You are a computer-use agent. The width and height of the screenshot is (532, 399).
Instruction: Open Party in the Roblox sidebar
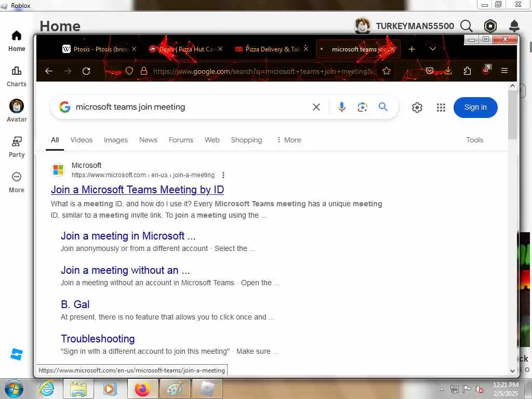coord(17,147)
